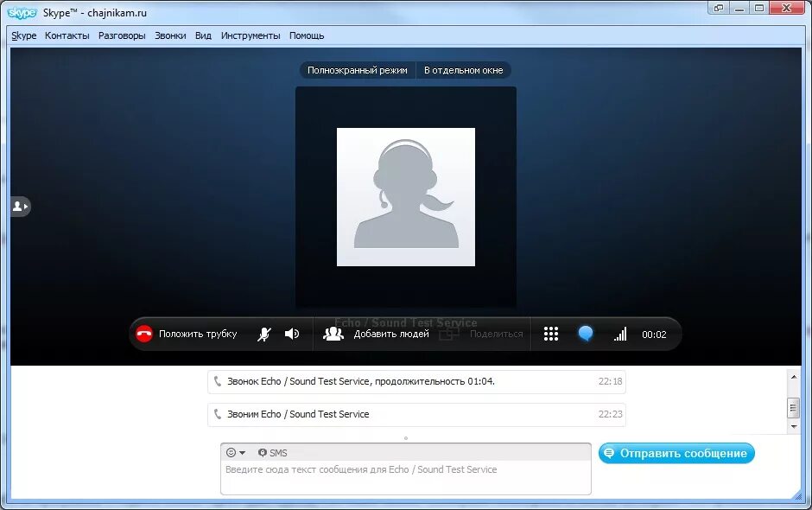Click the chat scrollbar thumb

[793, 408]
